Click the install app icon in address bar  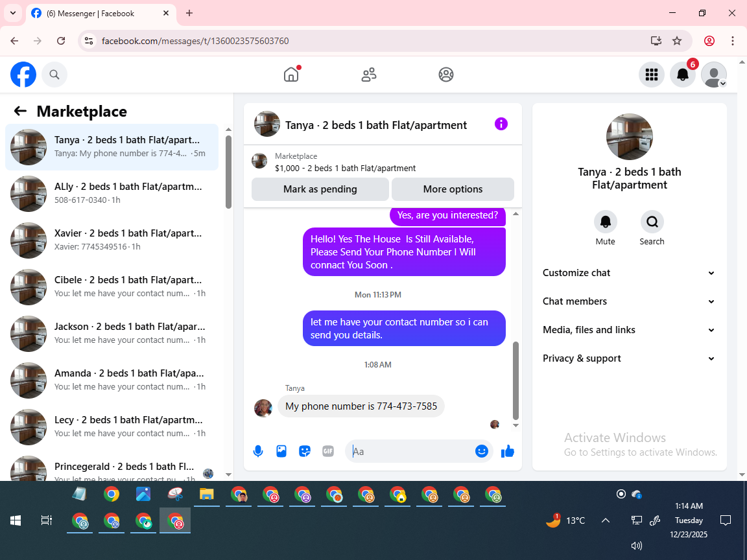656,41
